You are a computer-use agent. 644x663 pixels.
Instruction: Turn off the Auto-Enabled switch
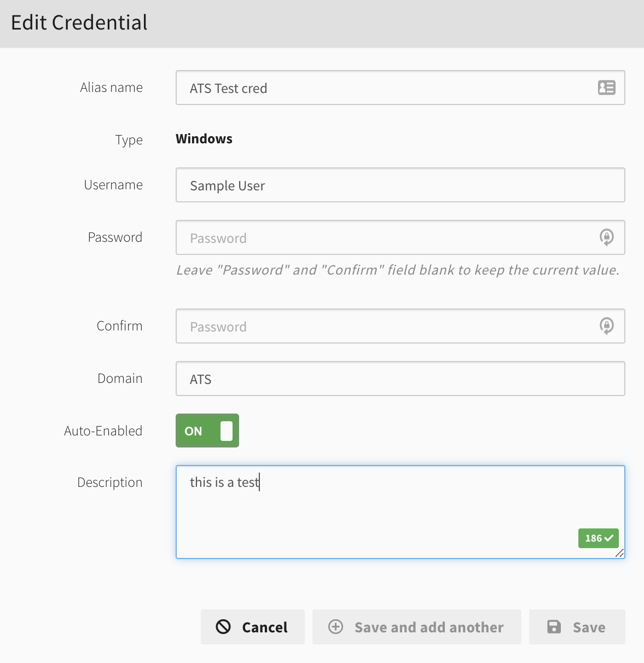pyautogui.click(x=207, y=431)
